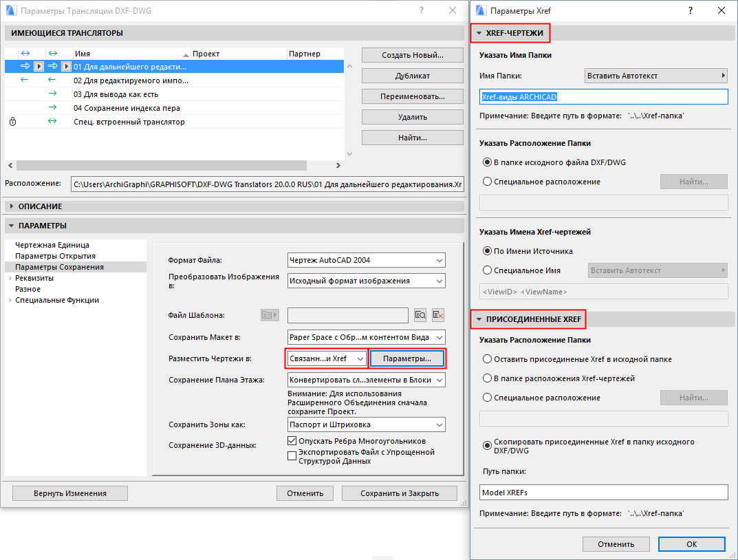738x560 pixels.
Task: Click green right arrow in row 04
Action: pyautogui.click(x=53, y=107)
